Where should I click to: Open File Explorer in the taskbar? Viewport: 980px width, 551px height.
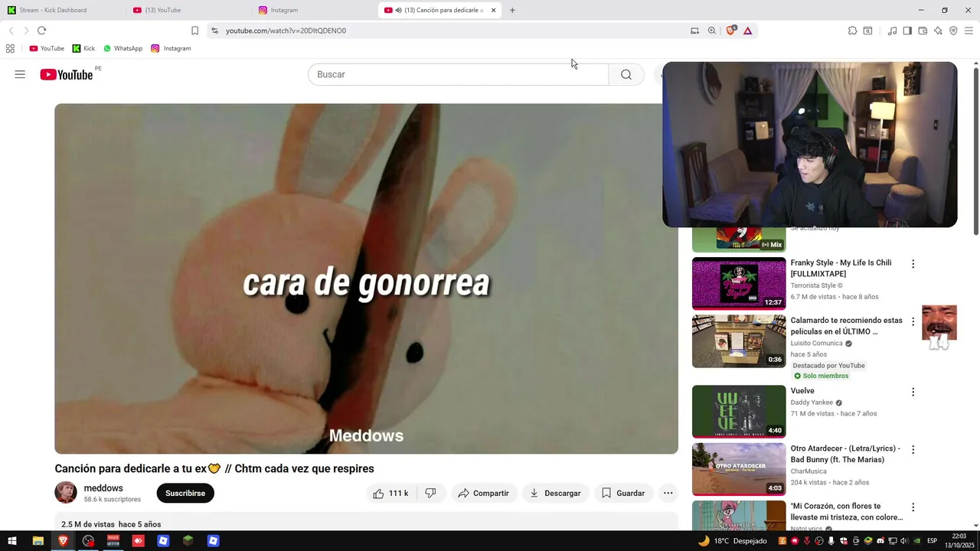pos(38,541)
